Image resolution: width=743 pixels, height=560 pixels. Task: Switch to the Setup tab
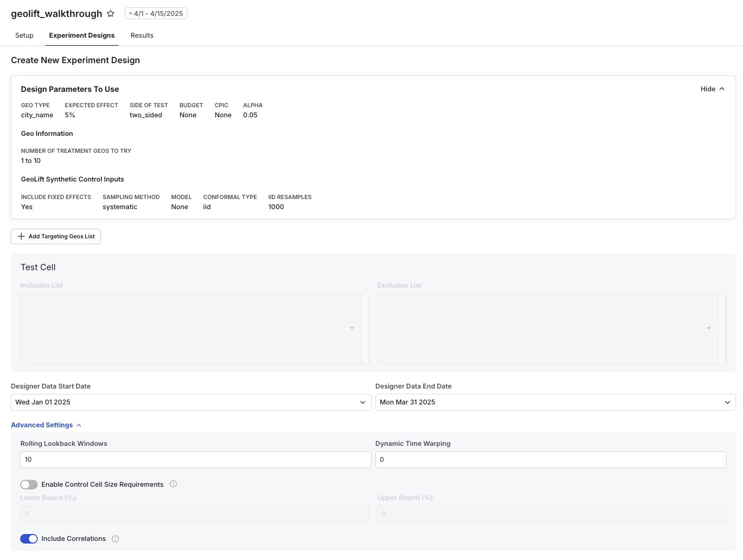click(24, 35)
